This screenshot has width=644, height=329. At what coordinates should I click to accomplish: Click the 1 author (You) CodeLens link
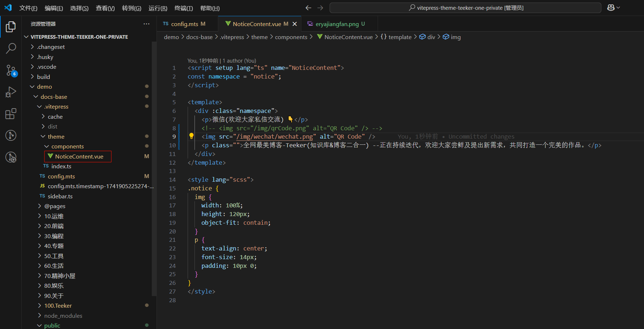pos(239,61)
